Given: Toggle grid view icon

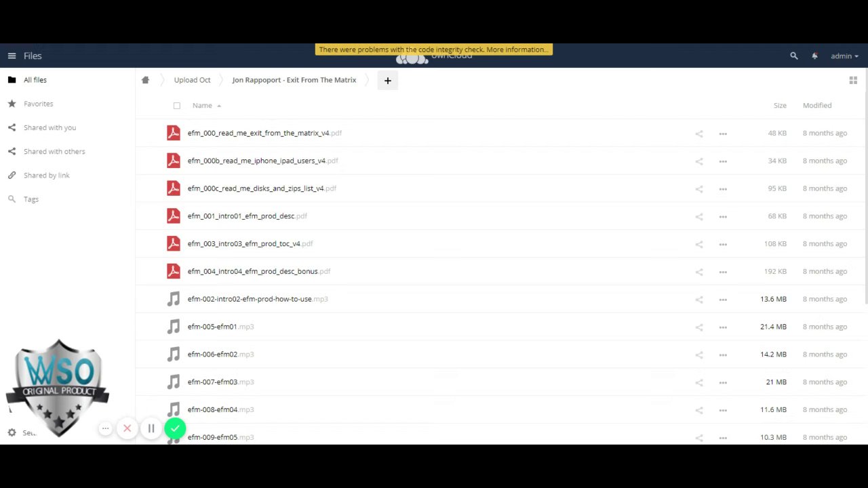Looking at the screenshot, I should click(x=853, y=80).
